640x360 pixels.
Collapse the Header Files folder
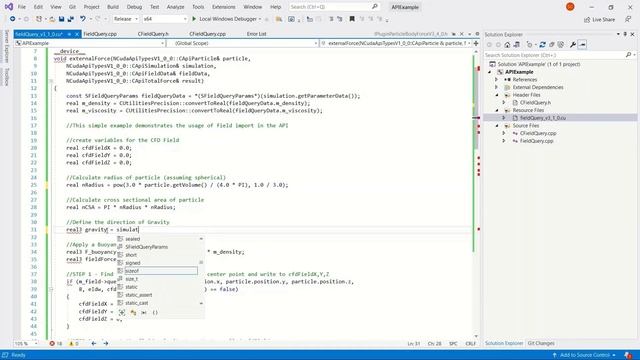(x=497, y=95)
